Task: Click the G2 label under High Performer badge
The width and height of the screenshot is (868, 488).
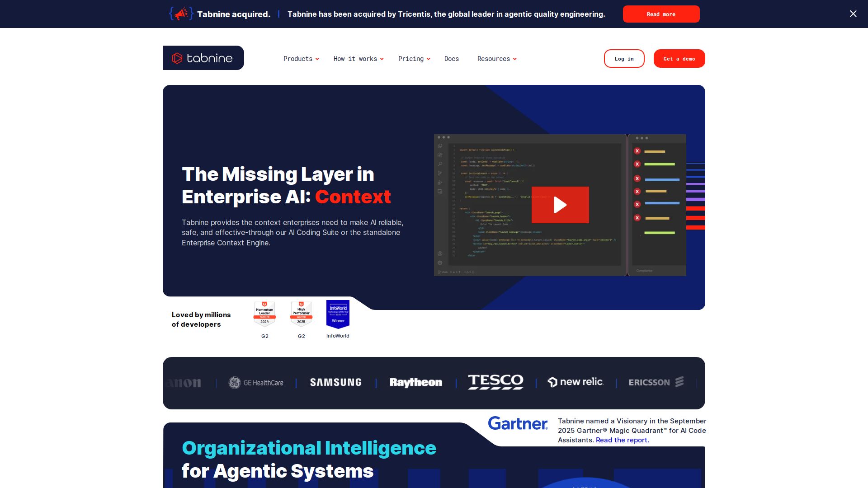Action: [x=302, y=336]
